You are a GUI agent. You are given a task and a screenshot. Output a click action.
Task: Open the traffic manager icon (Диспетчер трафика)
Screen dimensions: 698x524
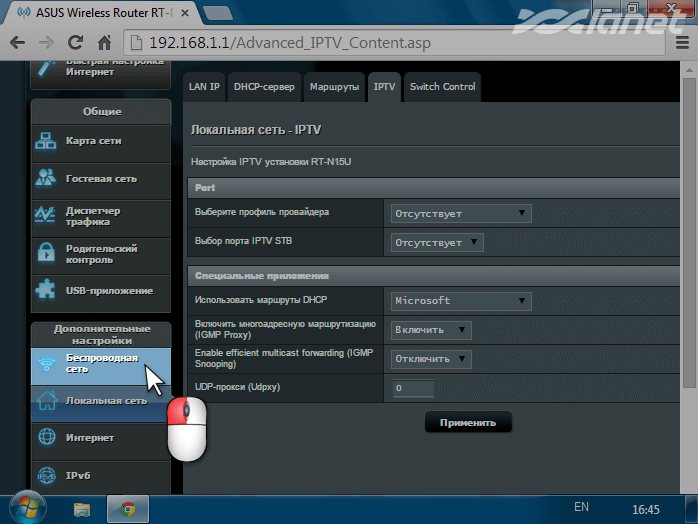(x=47, y=215)
